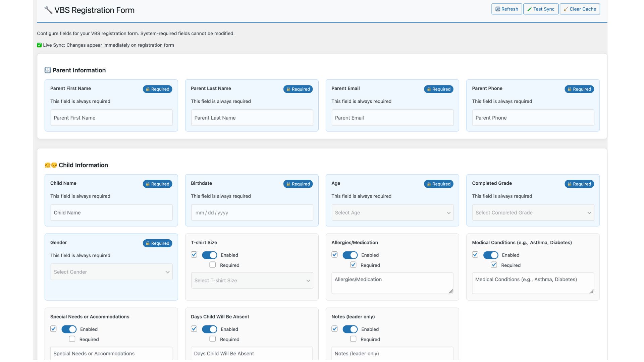644x362 pixels.
Task: Disable the Notes (leader only) Enabled switch
Action: (x=350, y=329)
